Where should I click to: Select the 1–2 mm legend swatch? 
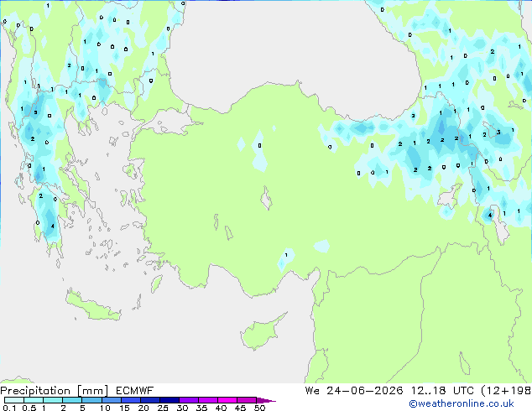click(x=53, y=400)
